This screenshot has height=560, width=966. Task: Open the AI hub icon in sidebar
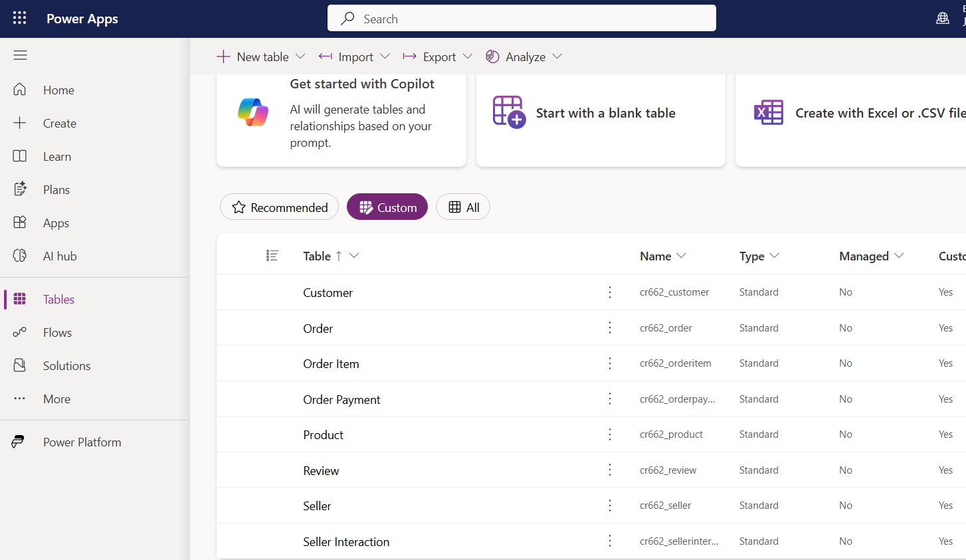tap(20, 256)
